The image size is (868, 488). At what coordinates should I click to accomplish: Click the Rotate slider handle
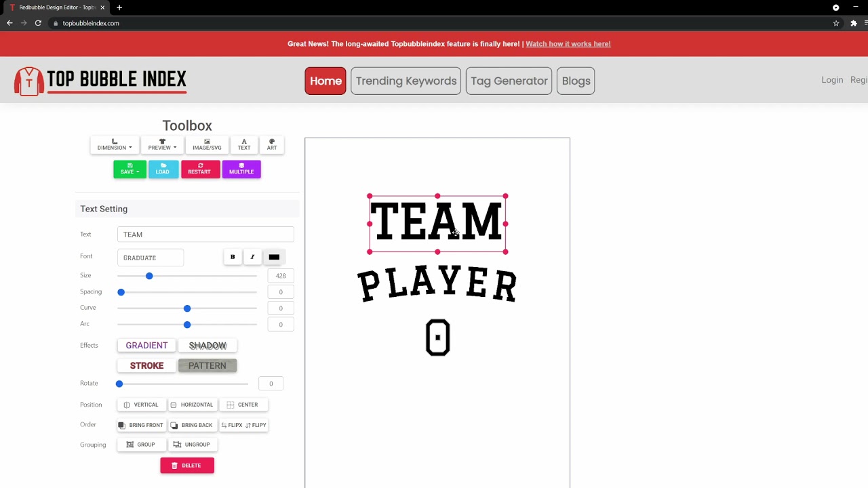(x=119, y=384)
